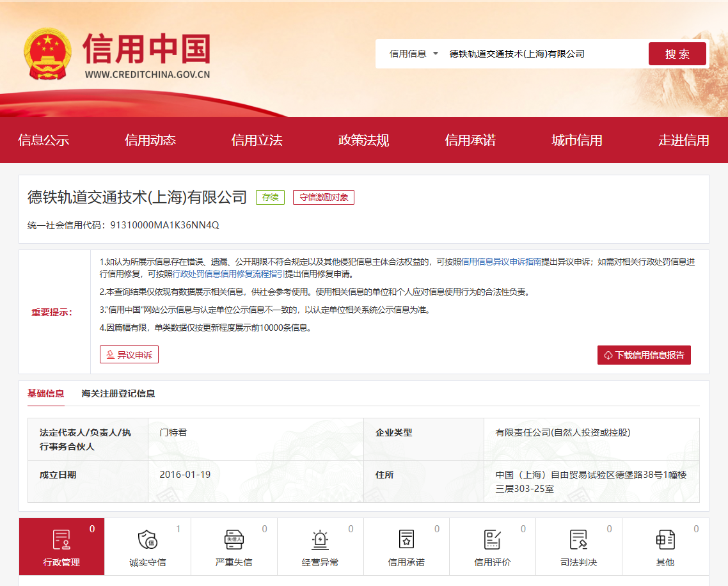Expand the 信用信息 search type dropdown

coord(414,54)
